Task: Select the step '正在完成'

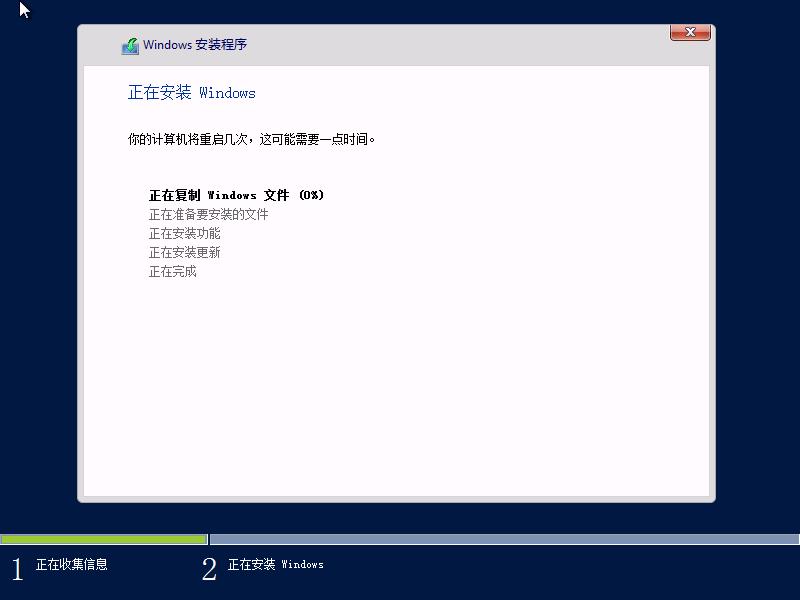Action: [172, 271]
